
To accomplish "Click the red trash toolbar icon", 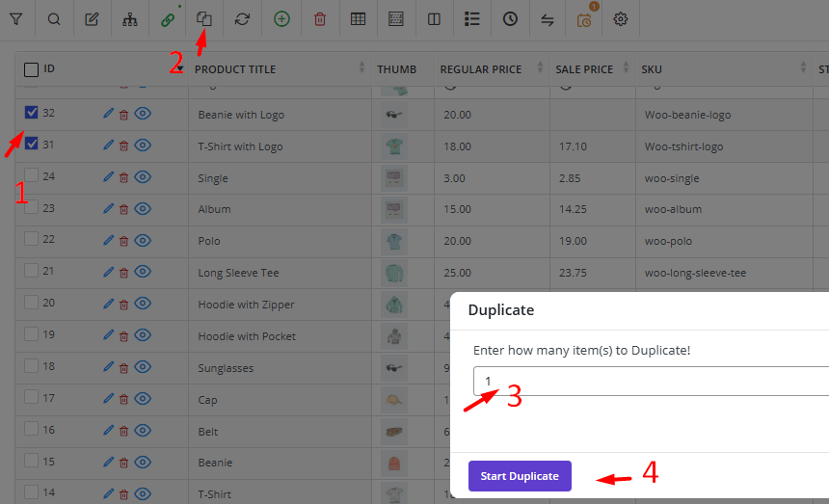I will [320, 19].
